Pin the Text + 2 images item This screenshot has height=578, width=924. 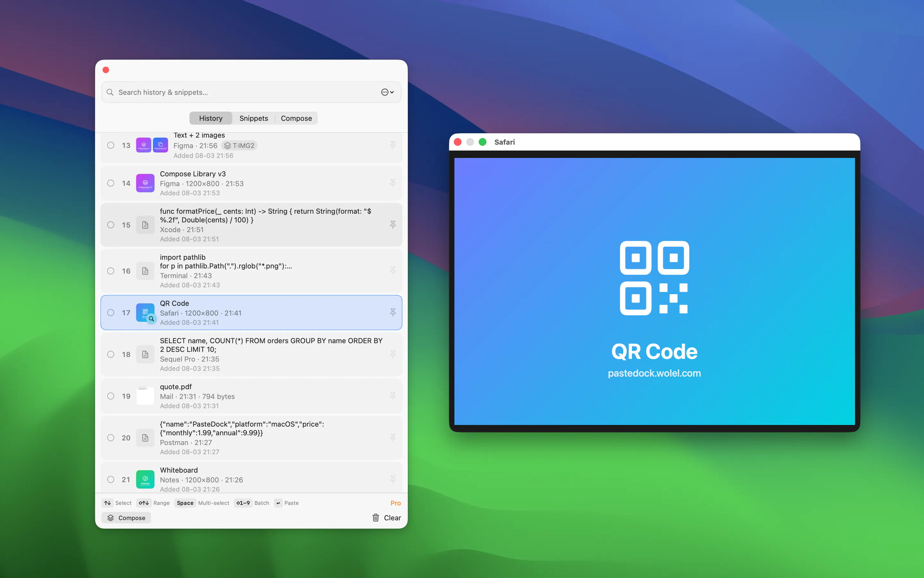pyautogui.click(x=392, y=145)
